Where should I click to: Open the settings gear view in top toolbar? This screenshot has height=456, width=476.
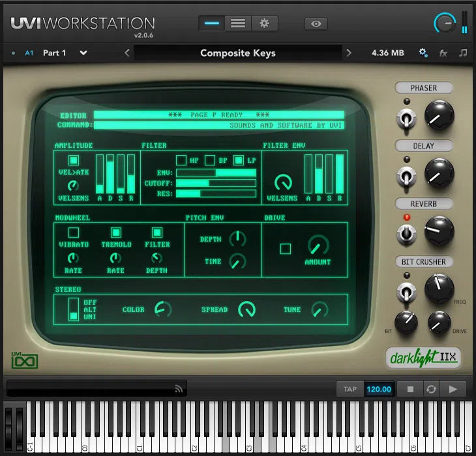coord(264,23)
